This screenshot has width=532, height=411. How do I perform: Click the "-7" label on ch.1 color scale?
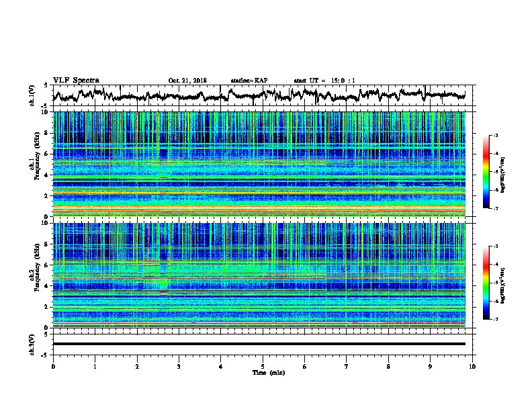coord(496,208)
